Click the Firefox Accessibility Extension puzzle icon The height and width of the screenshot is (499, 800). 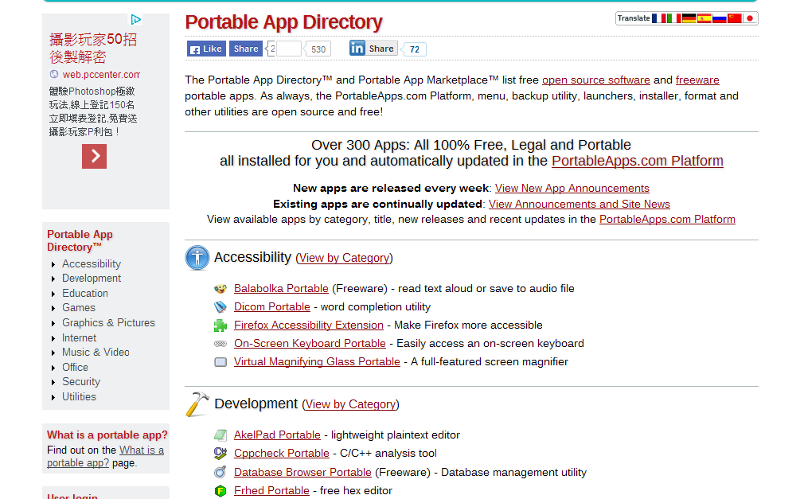click(x=220, y=325)
